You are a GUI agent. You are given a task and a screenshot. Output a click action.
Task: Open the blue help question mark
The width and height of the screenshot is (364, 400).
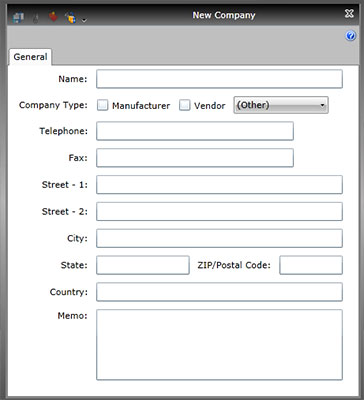[350, 36]
